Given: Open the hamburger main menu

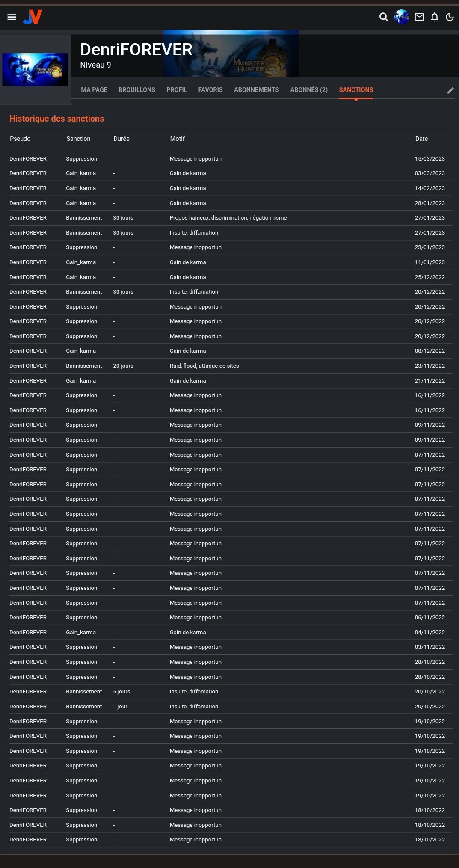Looking at the screenshot, I should pyautogui.click(x=12, y=17).
